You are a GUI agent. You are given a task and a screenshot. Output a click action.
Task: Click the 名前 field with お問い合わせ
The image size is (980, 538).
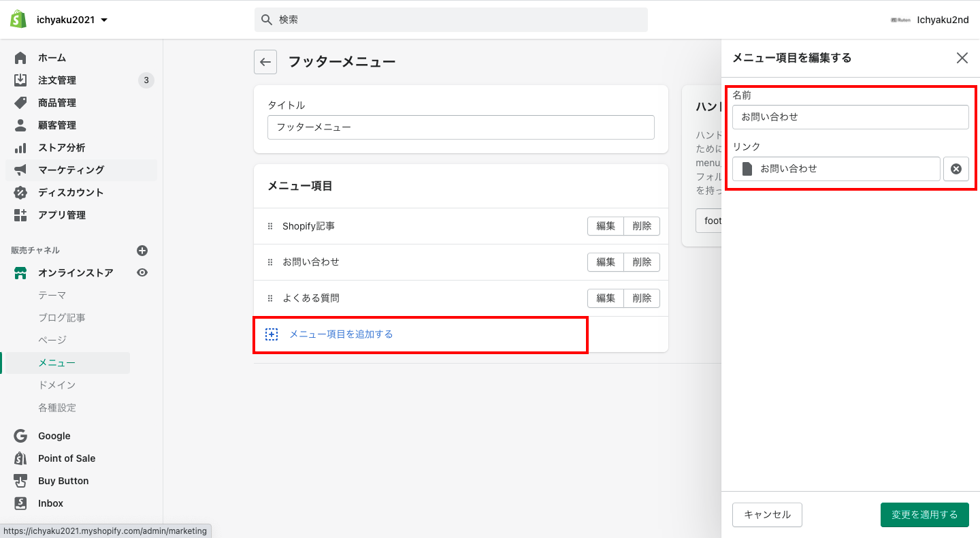pyautogui.click(x=851, y=117)
